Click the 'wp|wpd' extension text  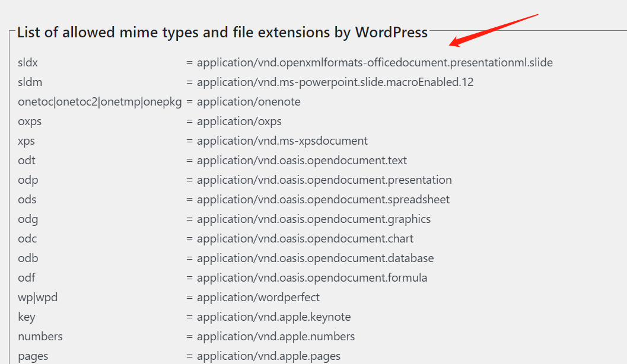coord(37,298)
